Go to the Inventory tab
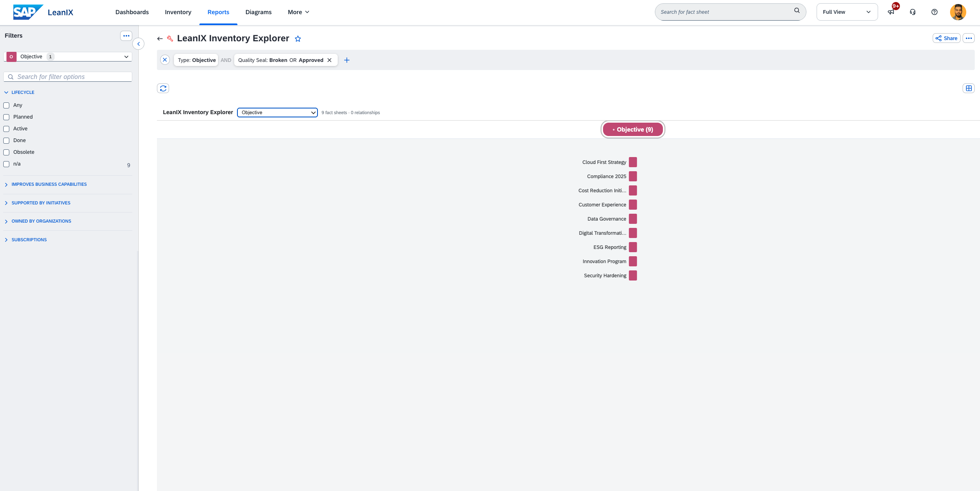 coord(178,12)
